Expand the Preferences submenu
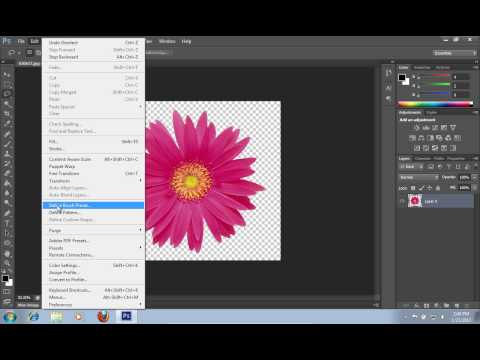 coord(93,304)
